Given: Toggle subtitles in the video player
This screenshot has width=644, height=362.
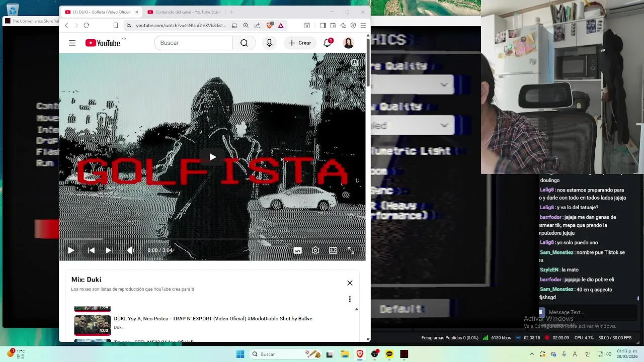Looking at the screenshot, I should click(298, 250).
